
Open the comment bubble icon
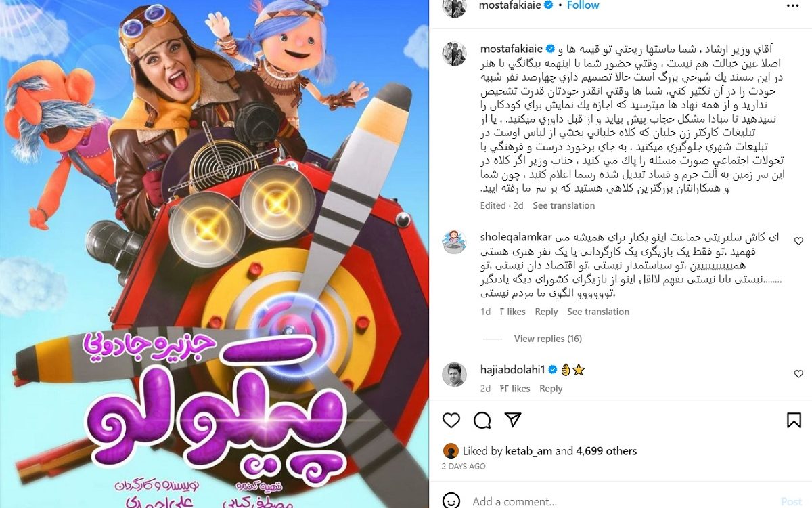point(482,420)
